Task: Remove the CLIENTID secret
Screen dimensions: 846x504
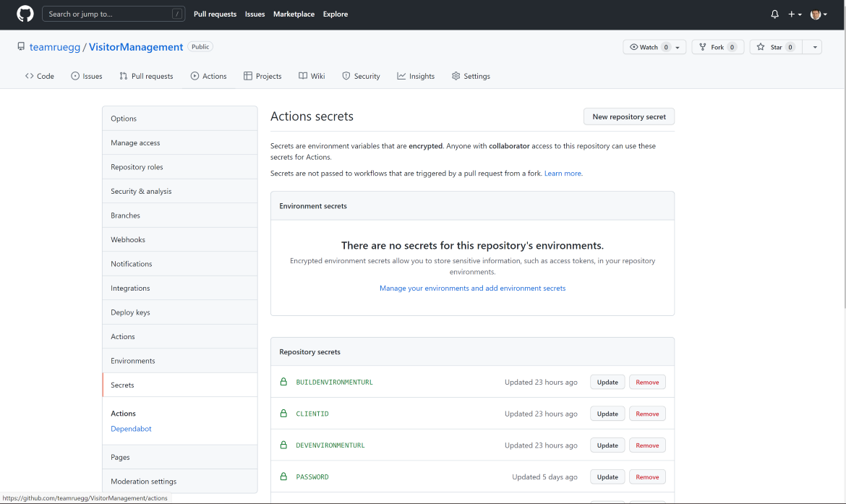Action: tap(647, 414)
